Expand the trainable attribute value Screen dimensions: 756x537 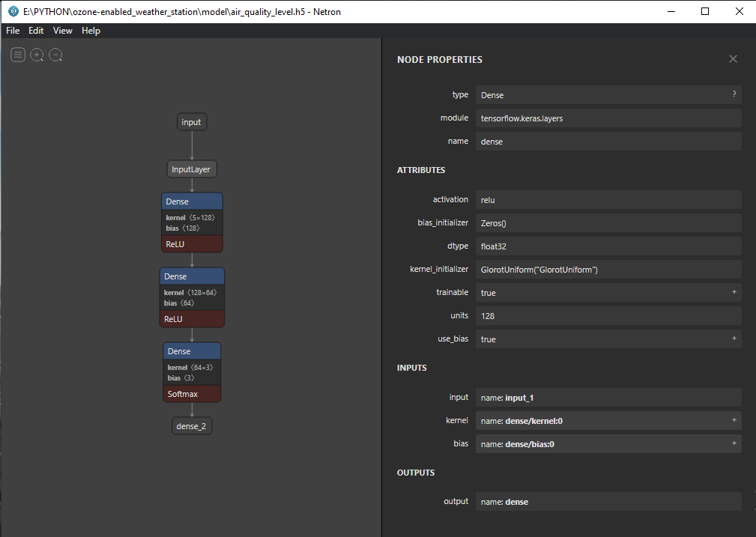tap(734, 292)
